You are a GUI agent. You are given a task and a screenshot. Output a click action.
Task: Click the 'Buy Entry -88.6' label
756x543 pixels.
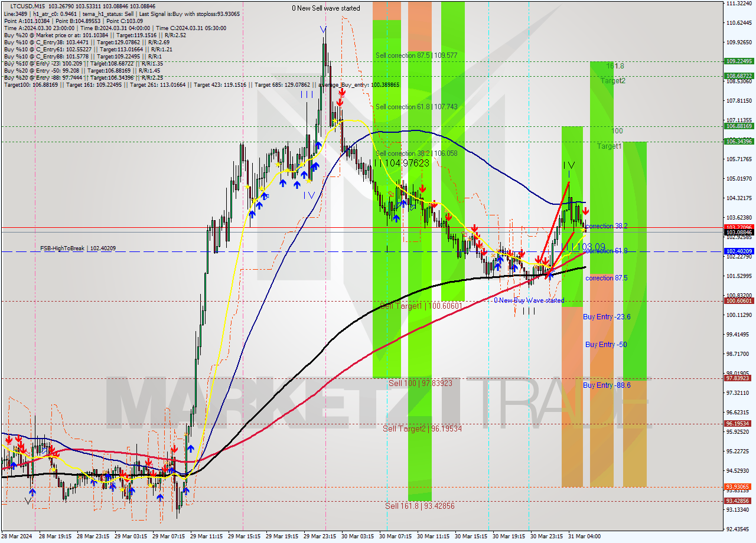607,385
